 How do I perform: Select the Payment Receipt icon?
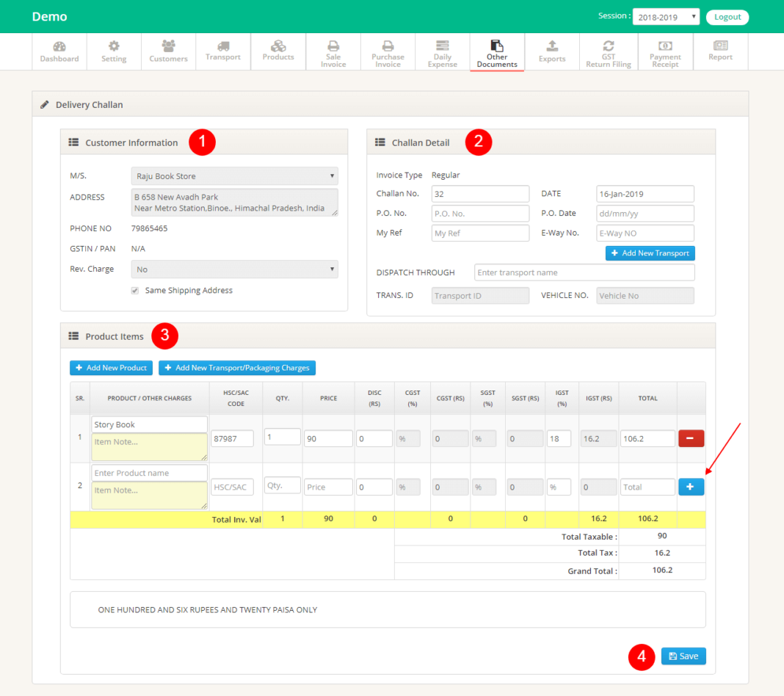(x=665, y=51)
